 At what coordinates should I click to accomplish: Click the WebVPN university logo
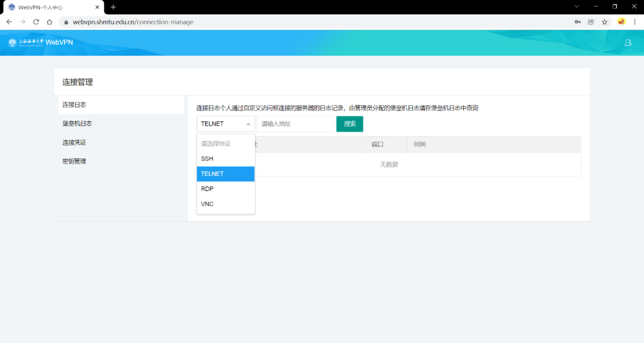pos(41,42)
